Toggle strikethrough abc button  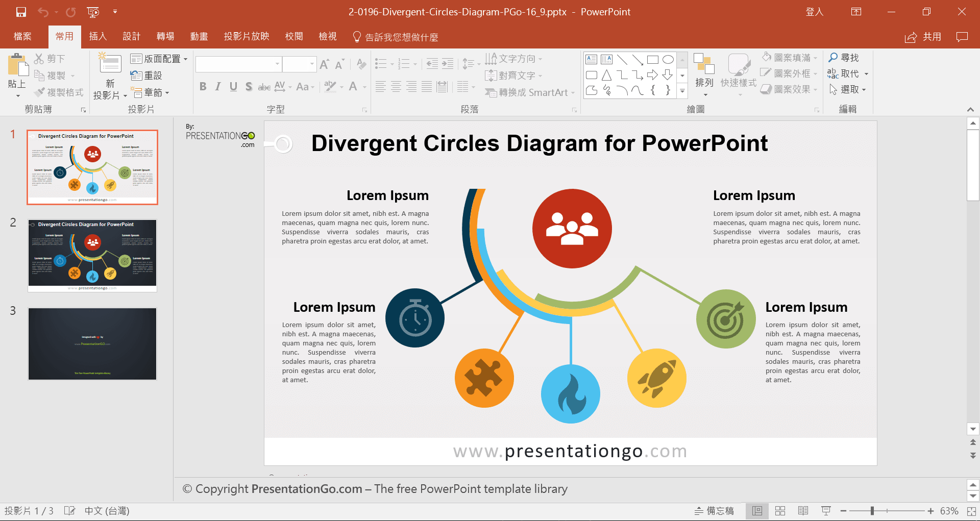[x=264, y=87]
